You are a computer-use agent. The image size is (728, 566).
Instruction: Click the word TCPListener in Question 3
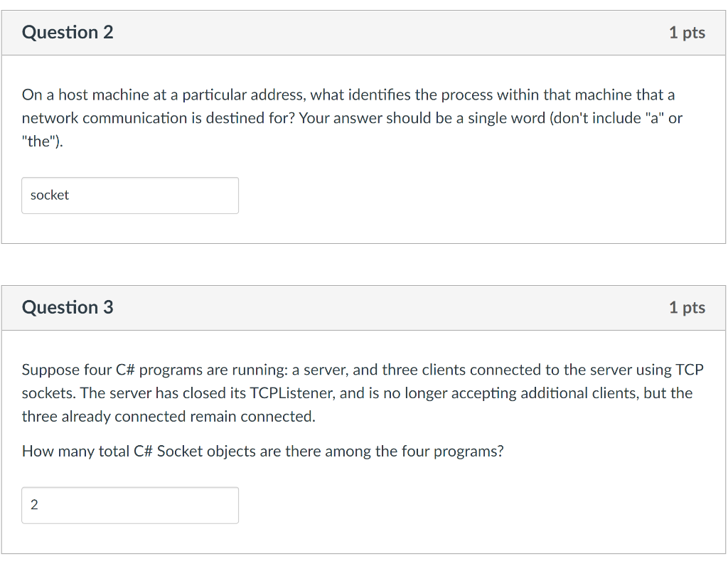292,393
